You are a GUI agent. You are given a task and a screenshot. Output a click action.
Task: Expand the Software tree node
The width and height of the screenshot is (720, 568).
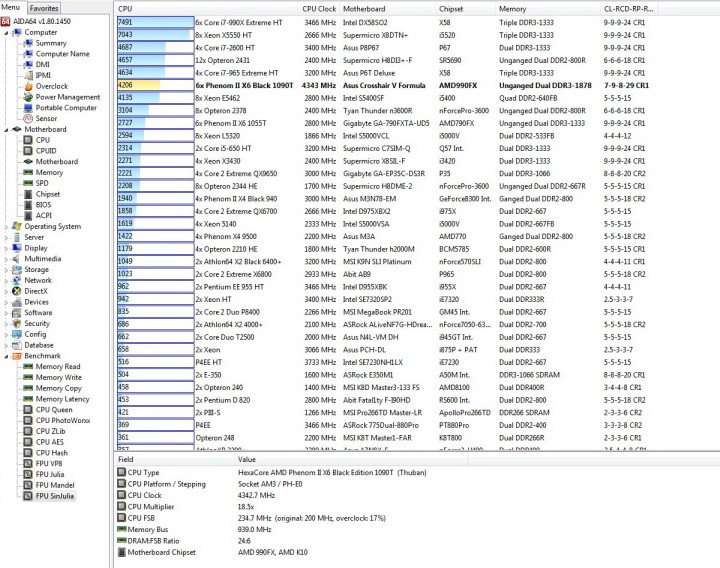[x=6, y=313]
